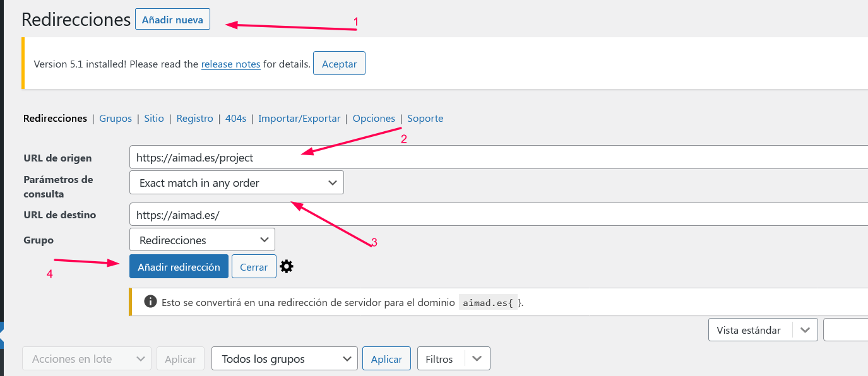Open Importar/Exportar section
Screen dimensions: 868x376
[299, 118]
